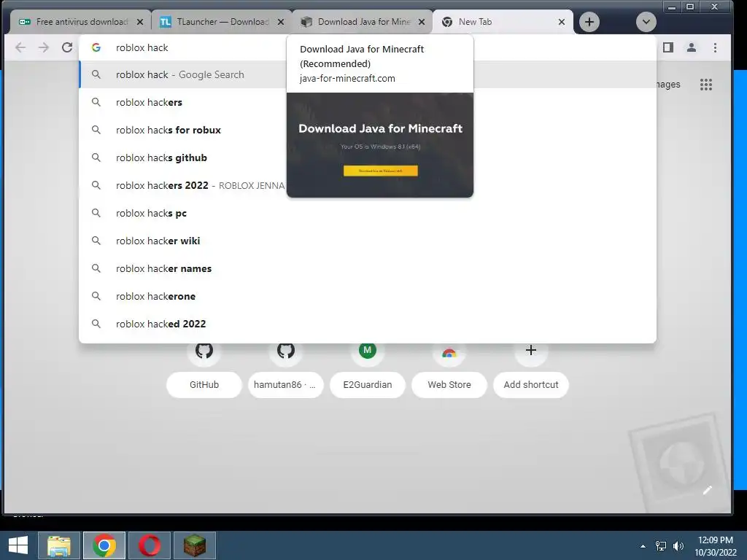Screen dimensions: 747x560
Task: Click the Chrome taskbar icon
Action: 104,545
